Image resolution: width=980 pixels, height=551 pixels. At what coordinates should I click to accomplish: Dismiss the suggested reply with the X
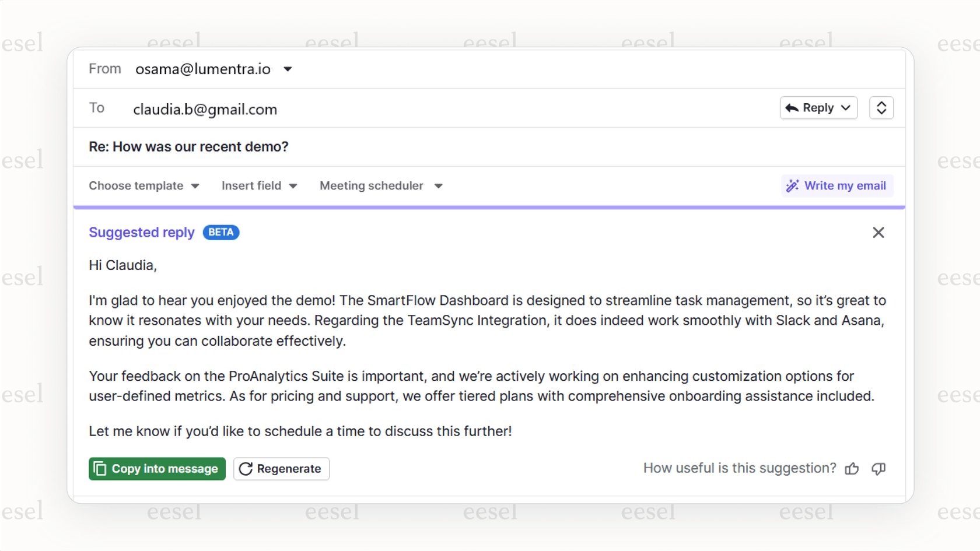click(878, 232)
